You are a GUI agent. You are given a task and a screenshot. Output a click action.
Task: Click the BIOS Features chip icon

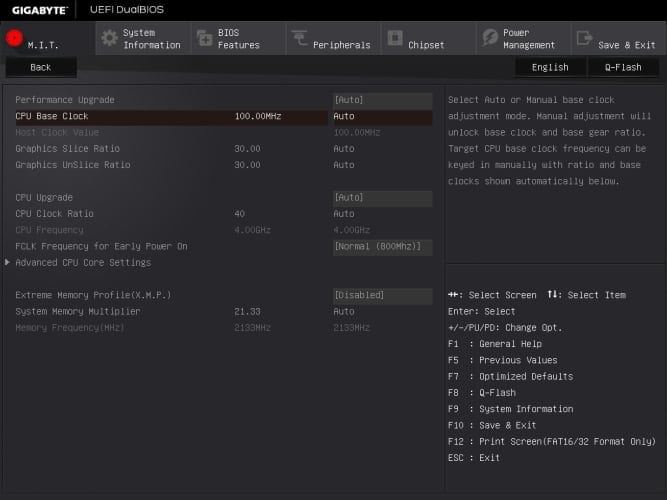coord(204,38)
